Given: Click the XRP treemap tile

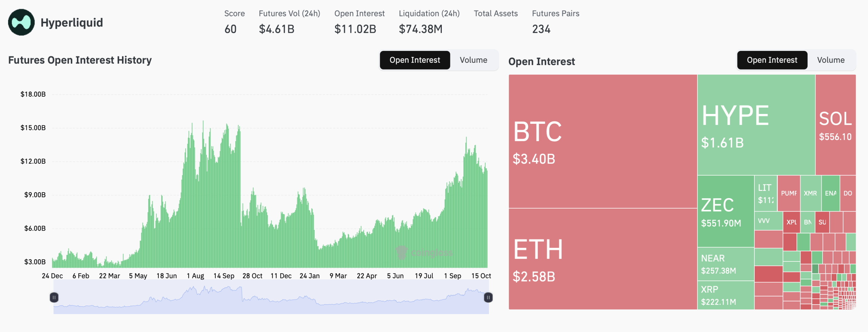Looking at the screenshot, I should pyautogui.click(x=726, y=295).
